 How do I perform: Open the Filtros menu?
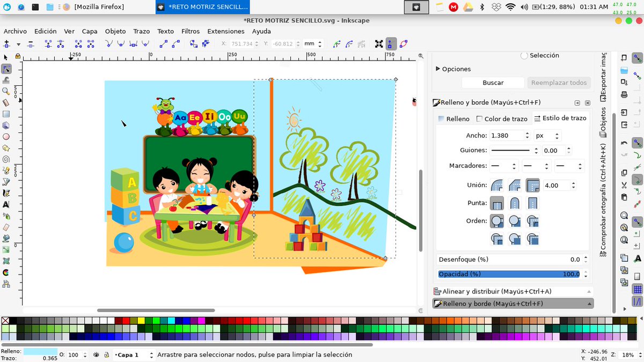point(191,31)
